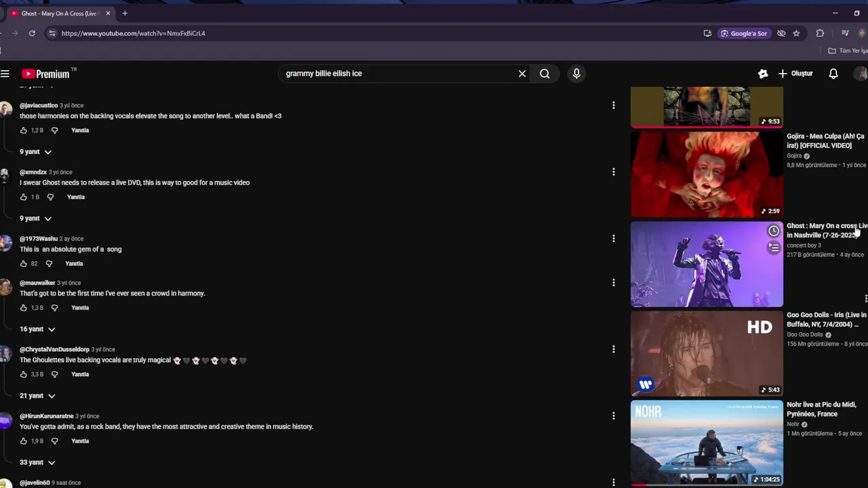Reply to @mauwalker's comment
Screen dimensions: 868x488
pyautogui.click(x=80, y=308)
